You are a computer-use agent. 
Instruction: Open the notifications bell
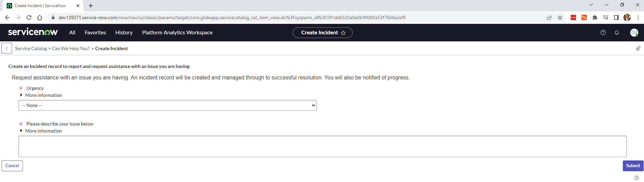pos(617,33)
